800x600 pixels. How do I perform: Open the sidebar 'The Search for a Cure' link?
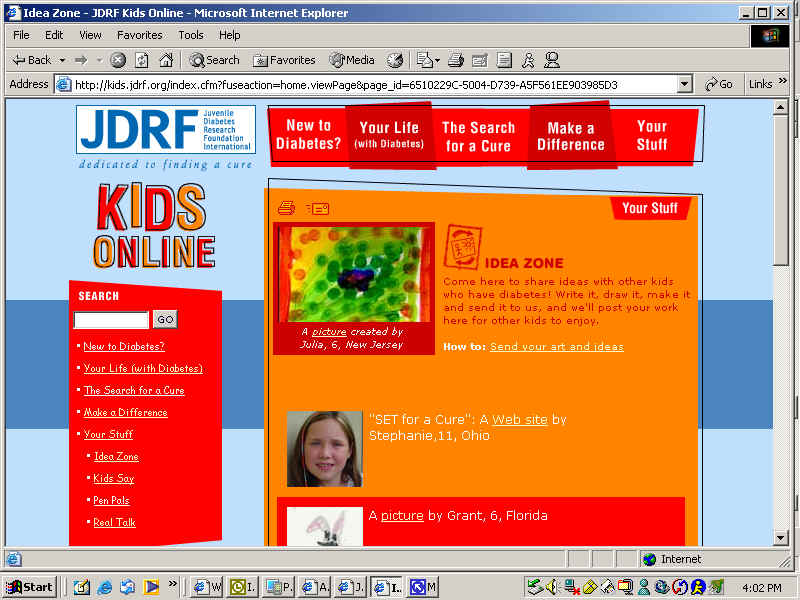coord(134,390)
